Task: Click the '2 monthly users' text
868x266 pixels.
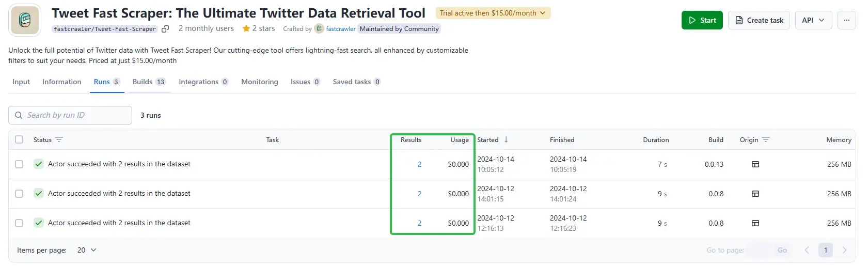Action: pyautogui.click(x=206, y=28)
